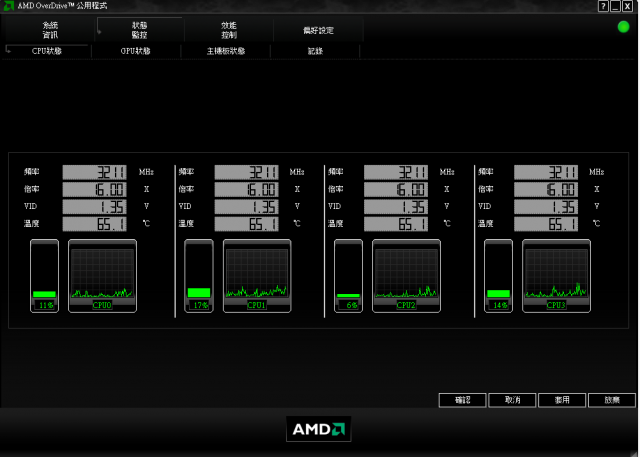Screen dimensions: 640x457
Task: Click CPU2 multiplier field showing 16.00
Action: [x=396, y=189]
